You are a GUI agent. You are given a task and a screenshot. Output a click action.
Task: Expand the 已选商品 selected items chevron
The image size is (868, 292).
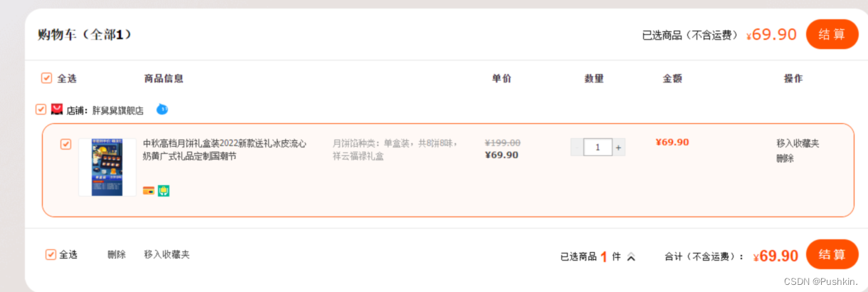pyautogui.click(x=631, y=257)
